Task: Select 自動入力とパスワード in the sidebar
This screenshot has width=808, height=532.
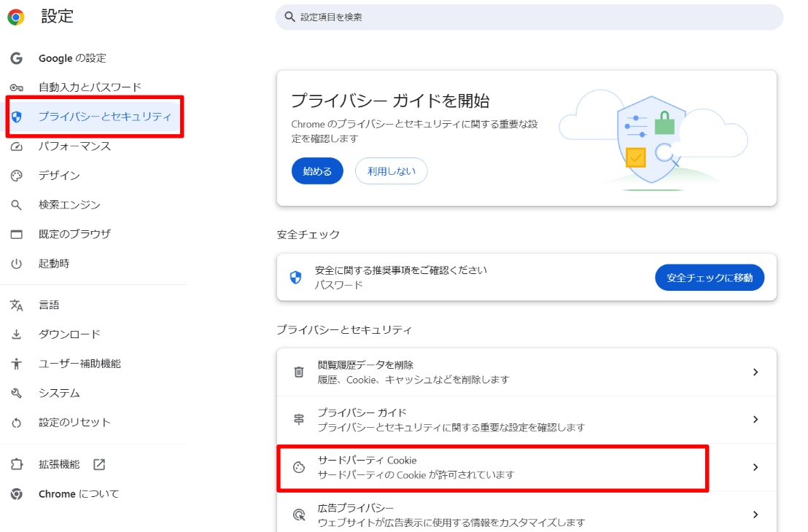Action: [90, 87]
